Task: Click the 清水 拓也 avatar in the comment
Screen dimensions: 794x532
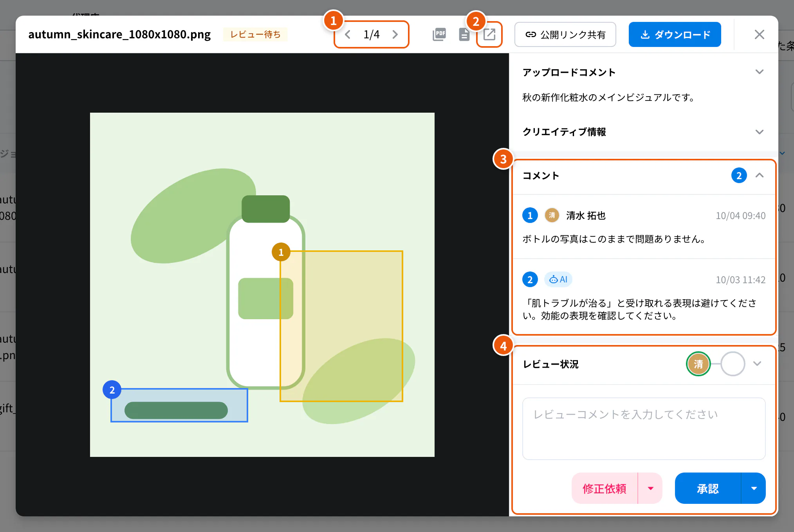Action: click(x=552, y=216)
